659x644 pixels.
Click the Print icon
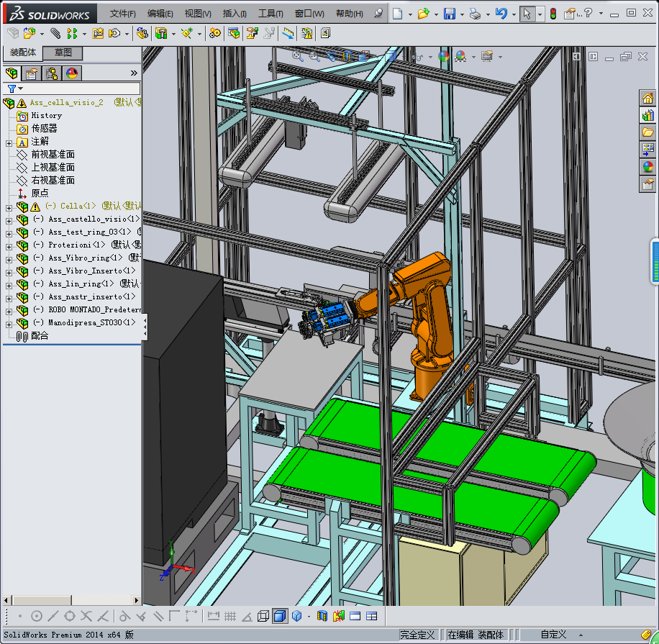pyautogui.click(x=475, y=14)
